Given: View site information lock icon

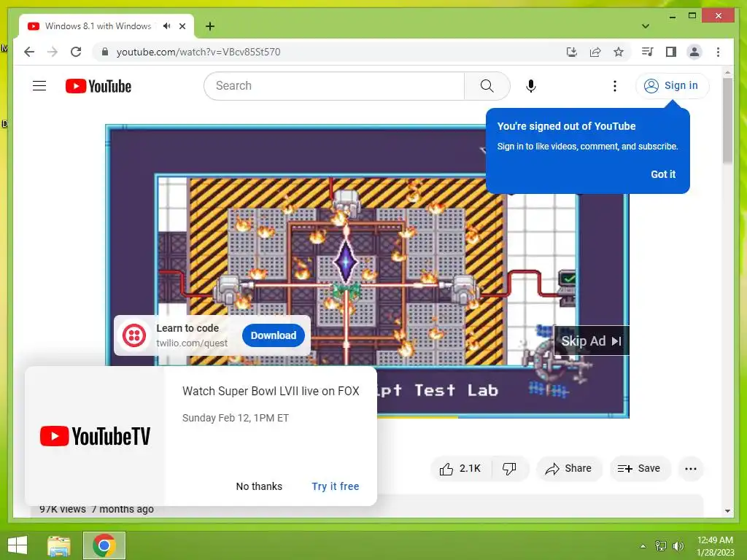Looking at the screenshot, I should pyautogui.click(x=105, y=52).
